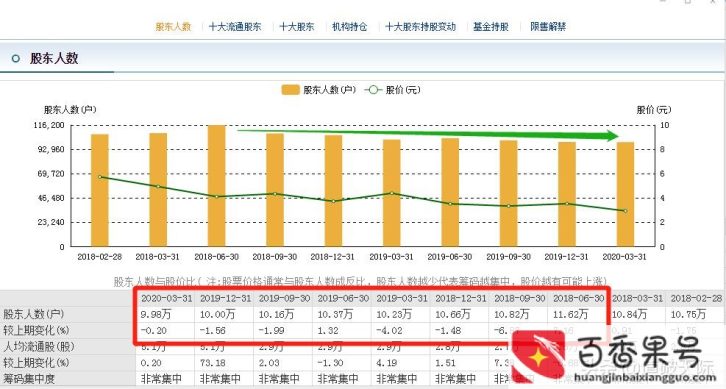Click the bar for 2018-12-31
Image resolution: width=726 pixels, height=389 pixels.
333,191
